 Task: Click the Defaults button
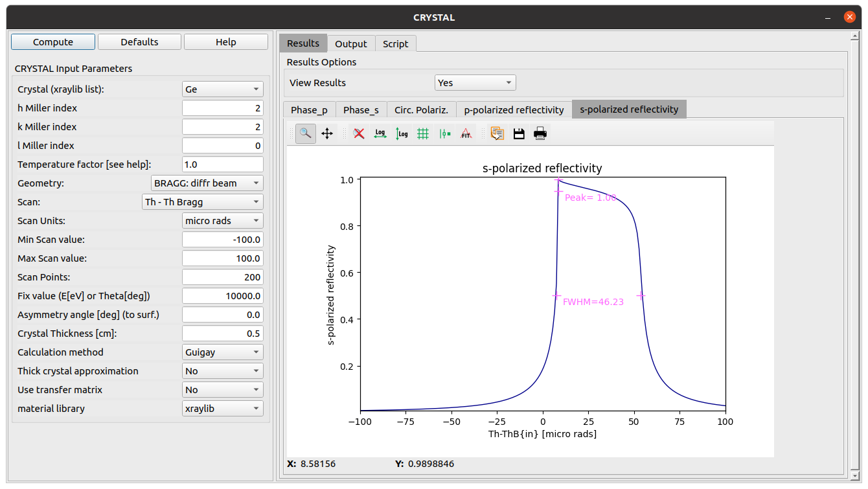point(139,42)
